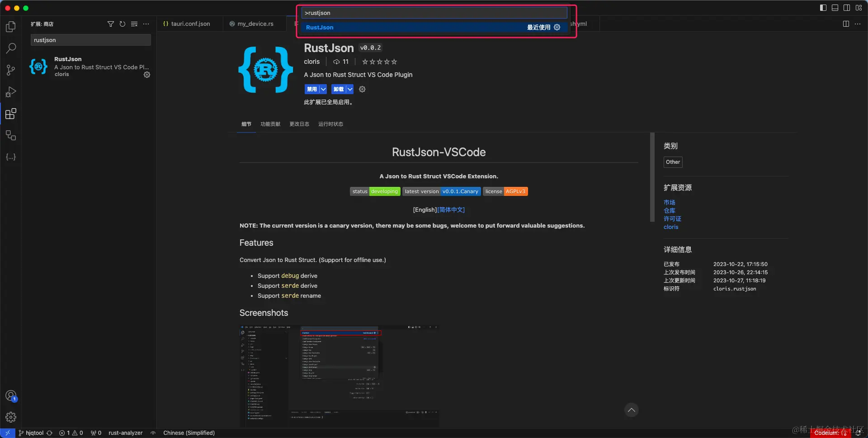This screenshot has width=868, height=438.
Task: Click the install count 11
Action: pos(341,62)
